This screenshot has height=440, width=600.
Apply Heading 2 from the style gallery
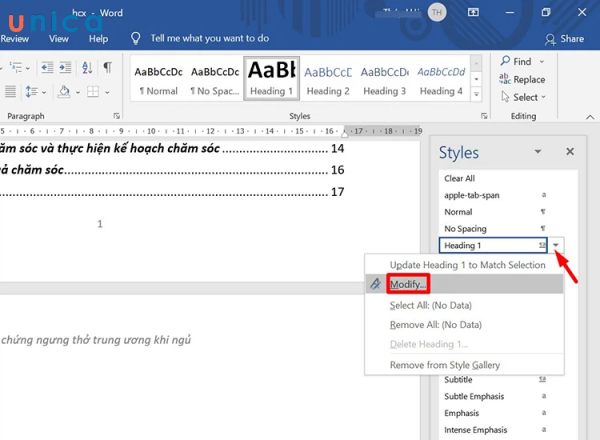(328, 80)
